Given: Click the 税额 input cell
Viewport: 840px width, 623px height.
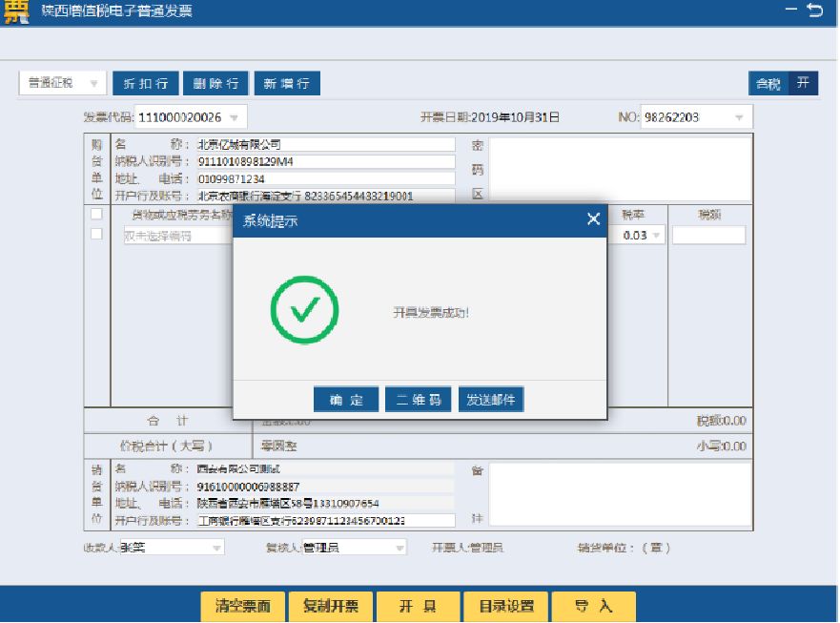Looking at the screenshot, I should [708, 236].
